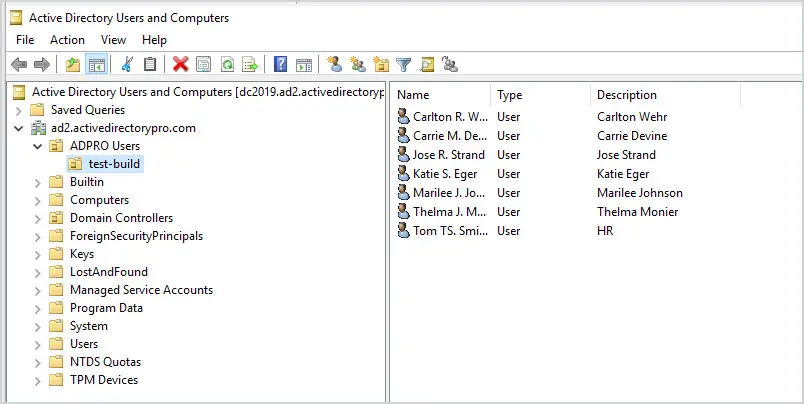Image resolution: width=804 pixels, height=404 pixels.
Task: Click the user icon beside Tom TS. Smi...
Action: [x=404, y=230]
